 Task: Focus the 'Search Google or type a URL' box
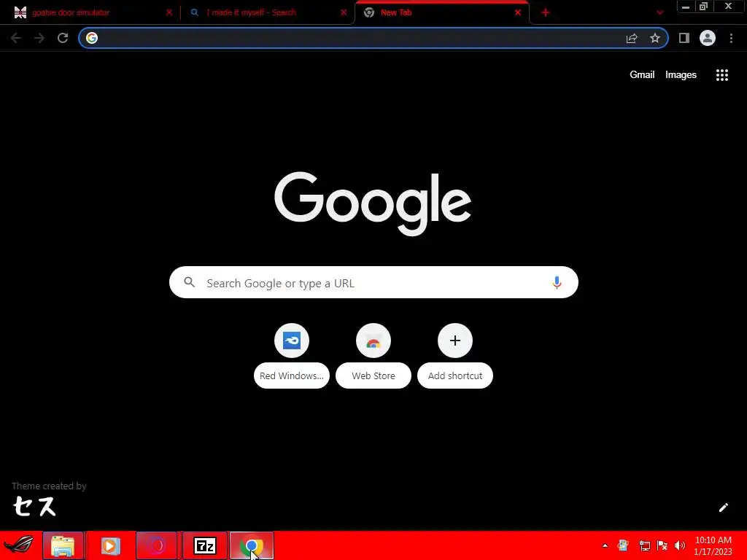(x=373, y=282)
